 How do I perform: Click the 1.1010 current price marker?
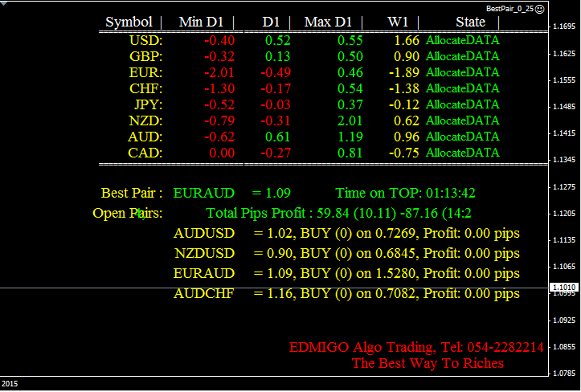click(564, 288)
